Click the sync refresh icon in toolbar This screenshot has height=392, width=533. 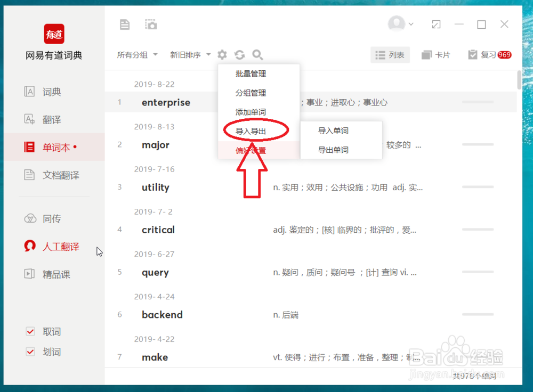click(x=239, y=54)
